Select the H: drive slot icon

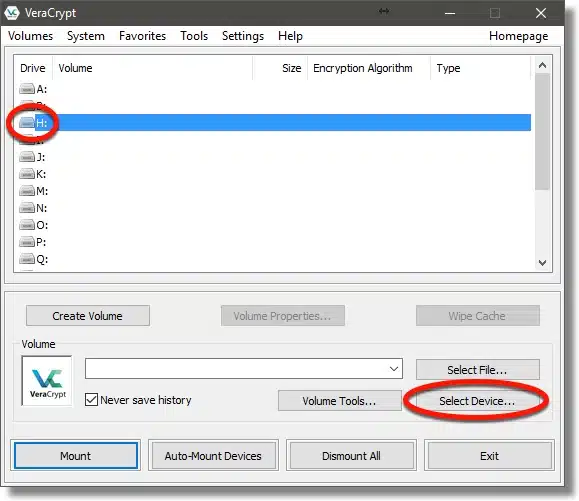click(27, 123)
